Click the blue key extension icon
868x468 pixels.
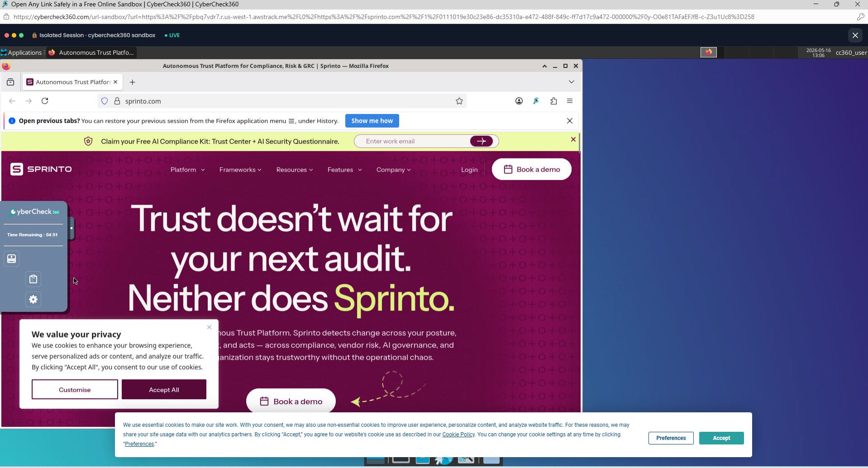pos(536,101)
